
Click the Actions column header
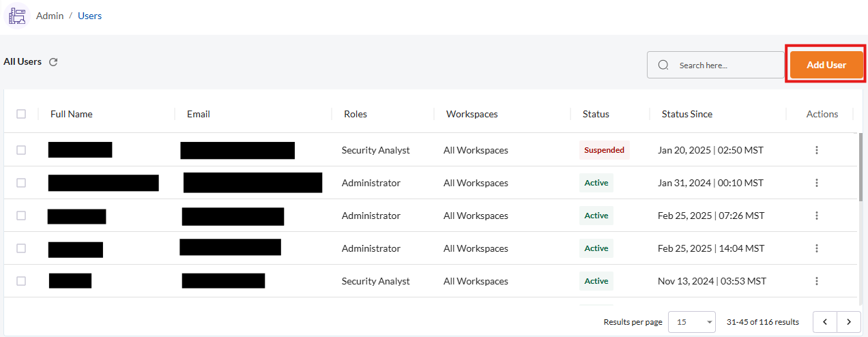(822, 114)
